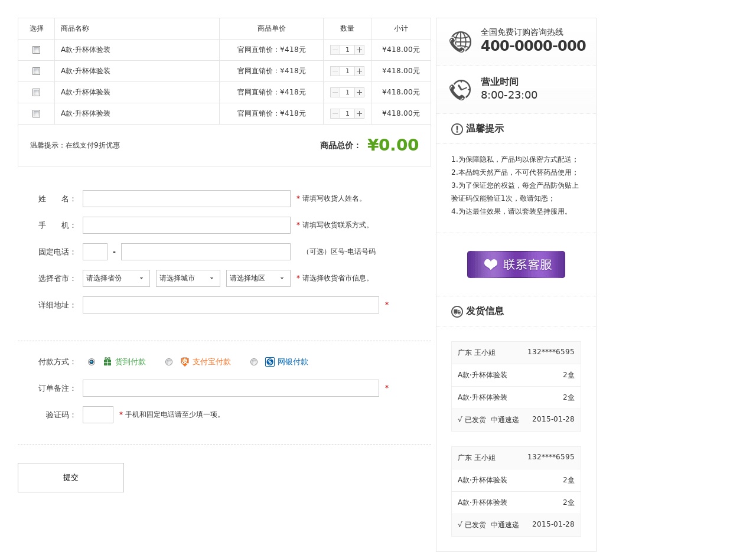Decrease quantity in the first product row
756x552 pixels.
tap(335, 50)
